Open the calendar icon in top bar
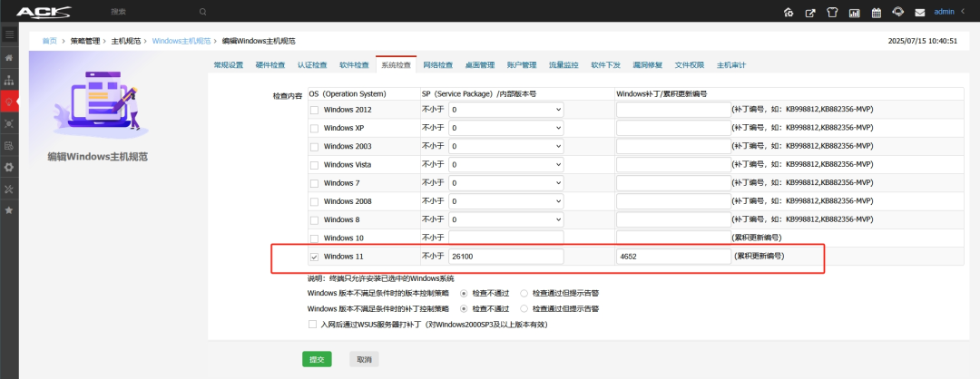The image size is (980, 379). (x=877, y=13)
